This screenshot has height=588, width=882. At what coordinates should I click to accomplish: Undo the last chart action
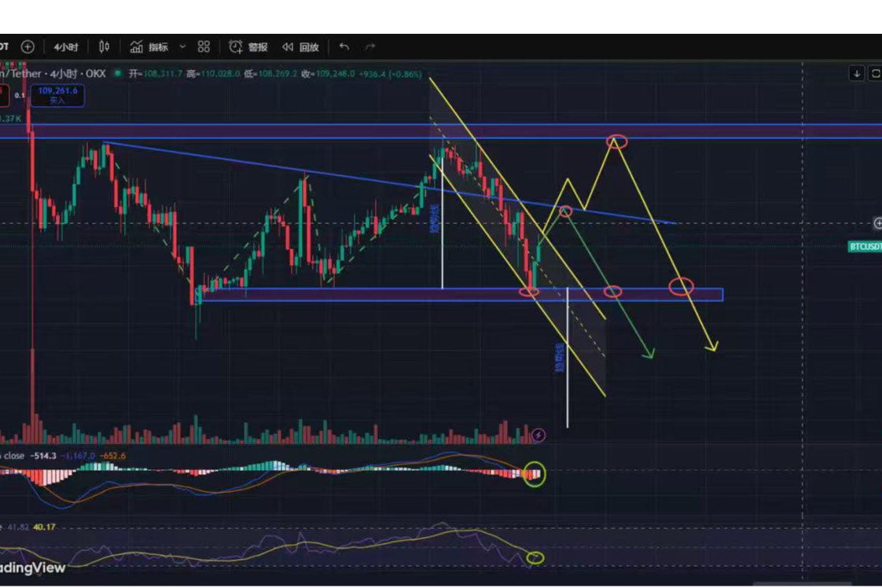[344, 46]
